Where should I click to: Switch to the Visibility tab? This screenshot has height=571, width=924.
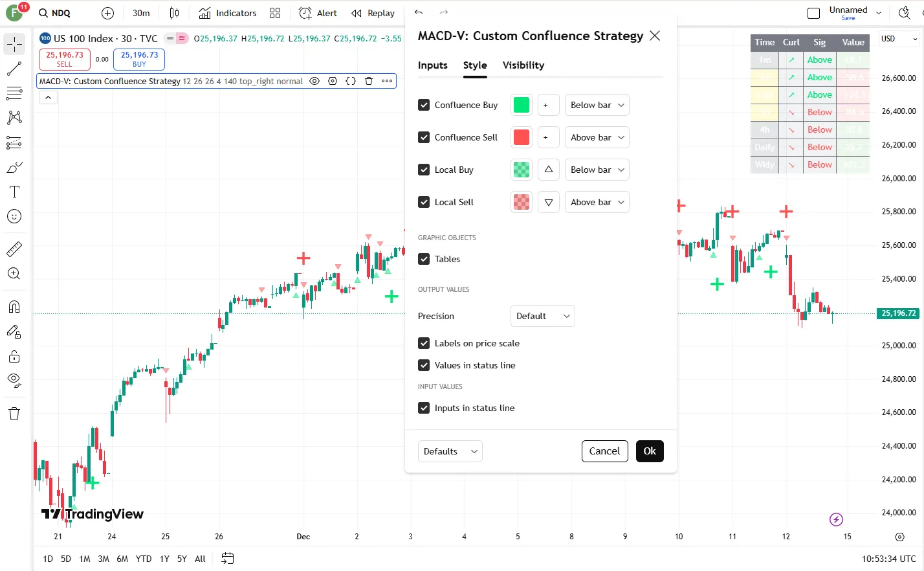pos(523,65)
